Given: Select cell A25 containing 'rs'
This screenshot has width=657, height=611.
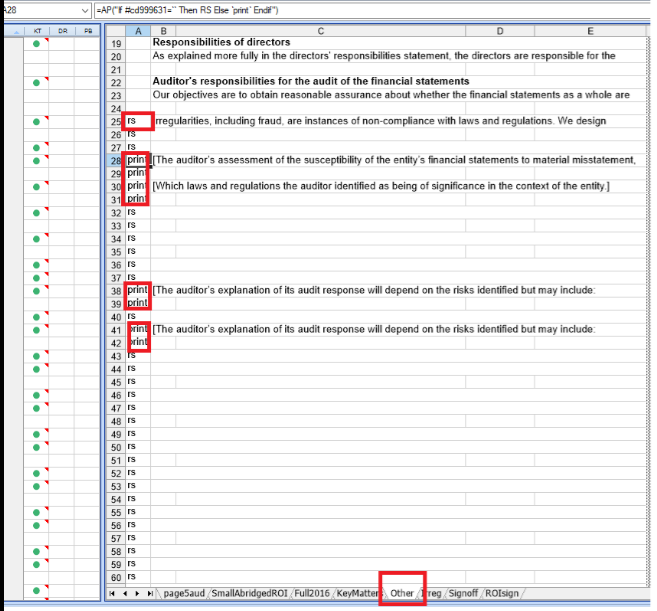Looking at the screenshot, I should pos(138,121).
